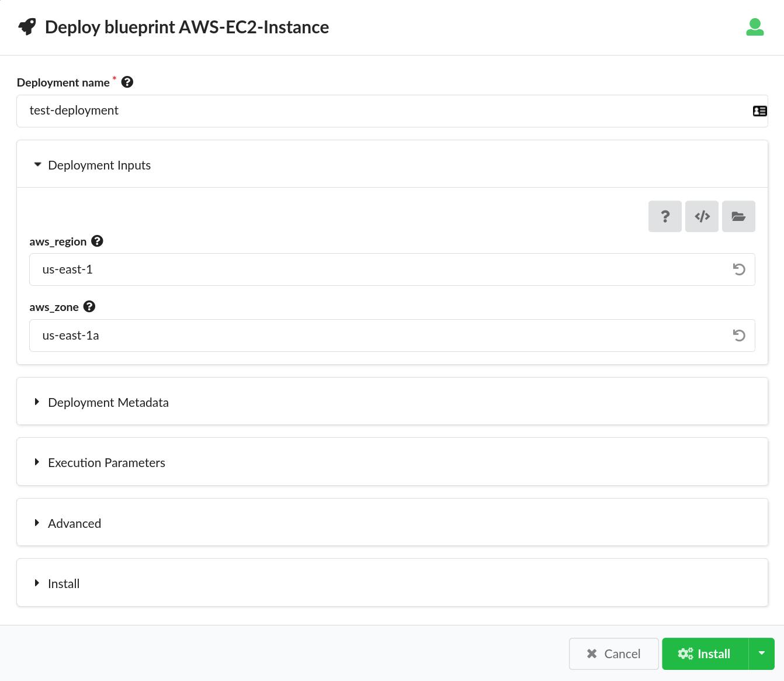Click the 'aws_region' label

coord(58,241)
